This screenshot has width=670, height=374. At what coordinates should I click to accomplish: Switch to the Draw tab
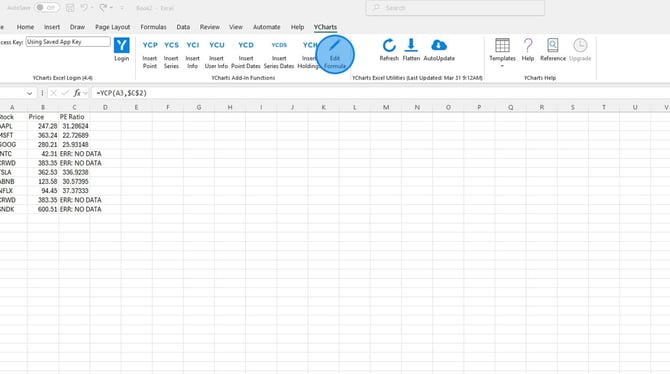coord(77,27)
